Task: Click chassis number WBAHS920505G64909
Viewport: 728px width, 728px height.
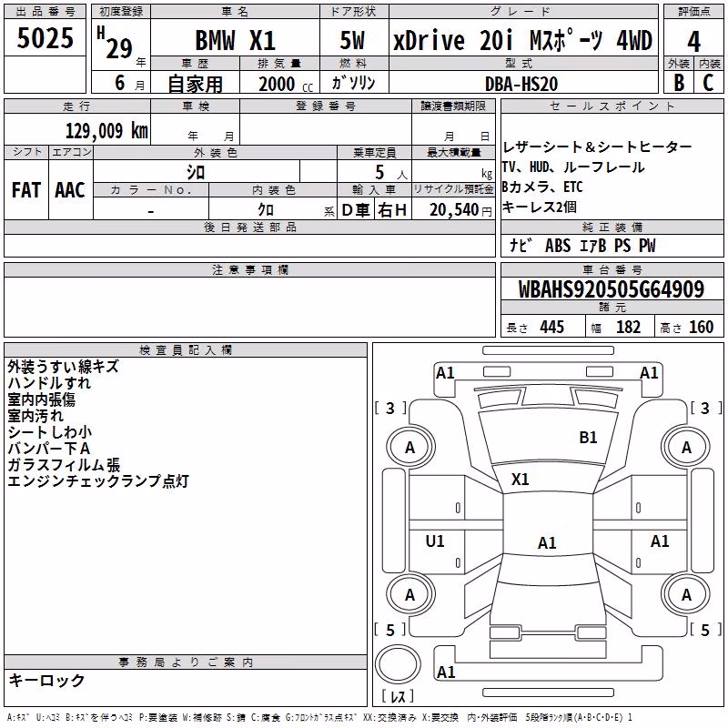Action: (x=612, y=289)
